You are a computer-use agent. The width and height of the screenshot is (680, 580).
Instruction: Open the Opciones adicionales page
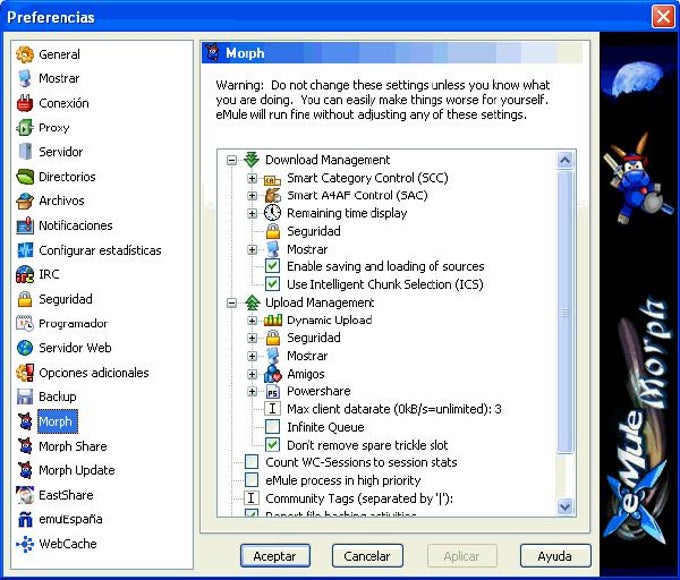tap(94, 373)
